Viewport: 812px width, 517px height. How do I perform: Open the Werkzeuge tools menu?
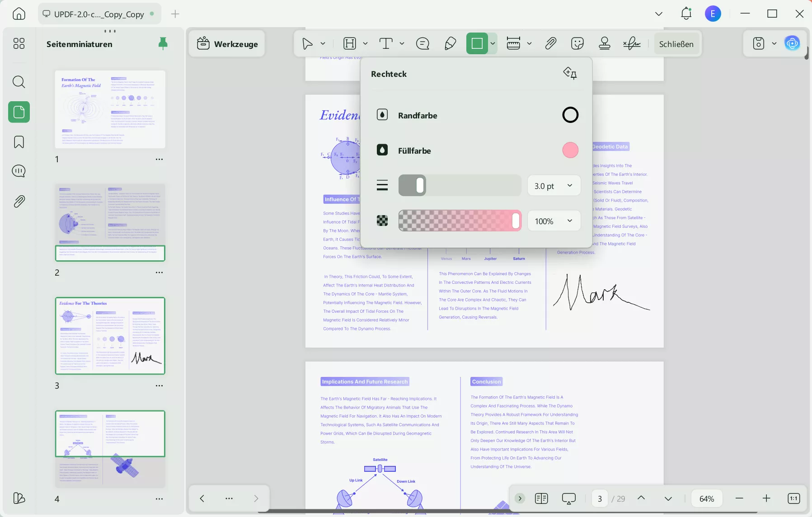[227, 44]
